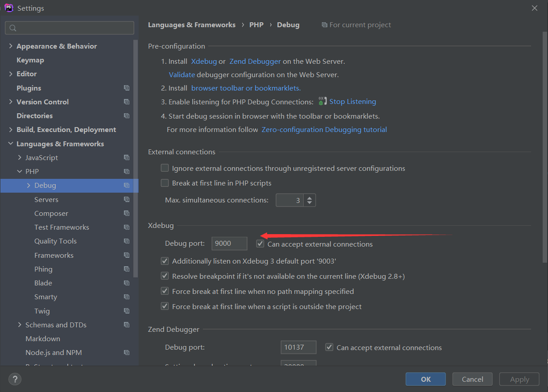Uncheck 'Force break when a script is outside the project'
This screenshot has height=392, width=548.
(x=165, y=306)
